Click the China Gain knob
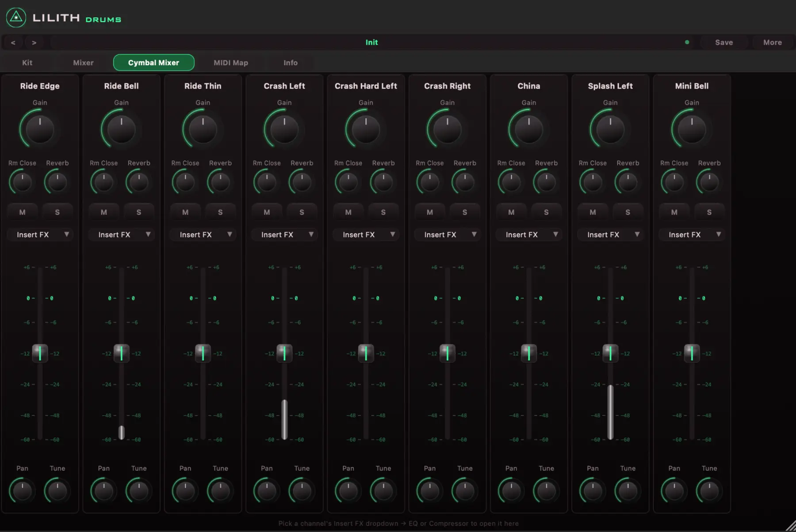796x532 pixels. [x=529, y=129]
